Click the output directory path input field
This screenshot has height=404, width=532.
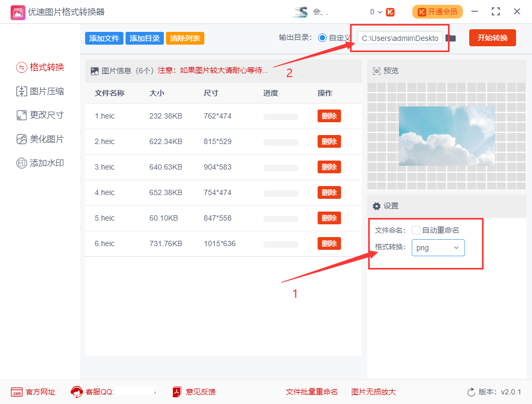400,38
